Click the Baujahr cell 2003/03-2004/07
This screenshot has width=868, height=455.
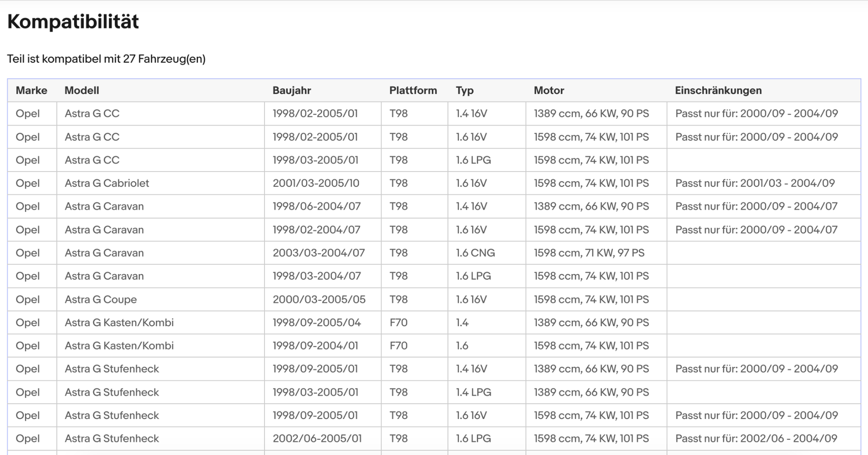tap(318, 253)
